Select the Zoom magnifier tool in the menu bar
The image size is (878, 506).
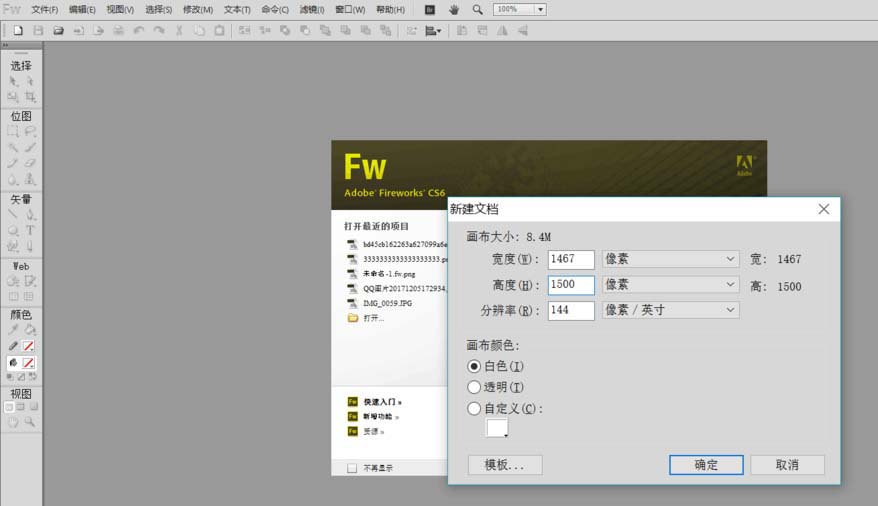pyautogui.click(x=477, y=10)
